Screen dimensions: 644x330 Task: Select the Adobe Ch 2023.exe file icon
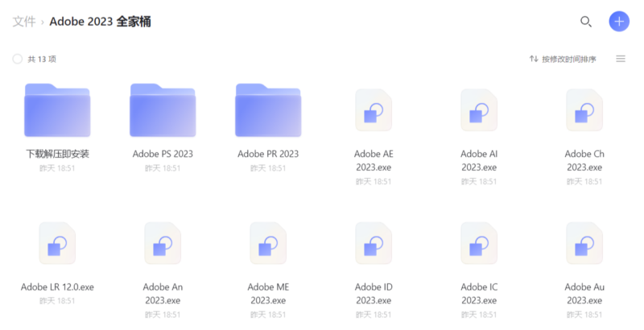click(584, 110)
